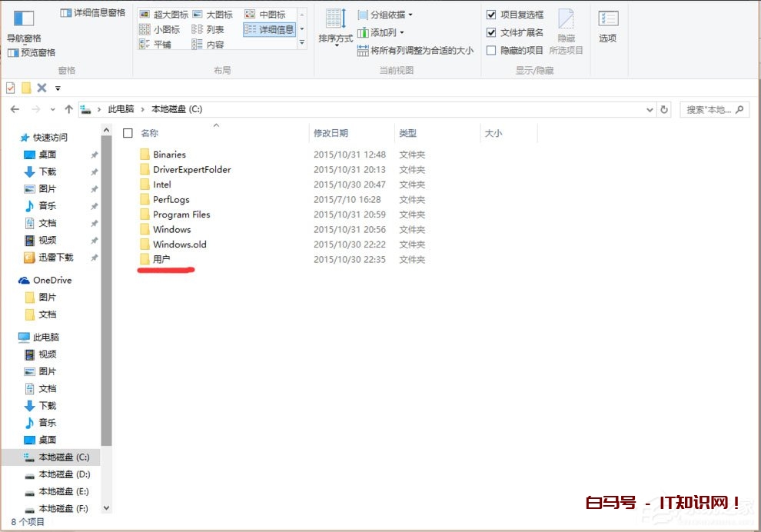This screenshot has height=532, width=761.
Task: Switch to 大图标 (large icons) view
Action: click(x=219, y=13)
